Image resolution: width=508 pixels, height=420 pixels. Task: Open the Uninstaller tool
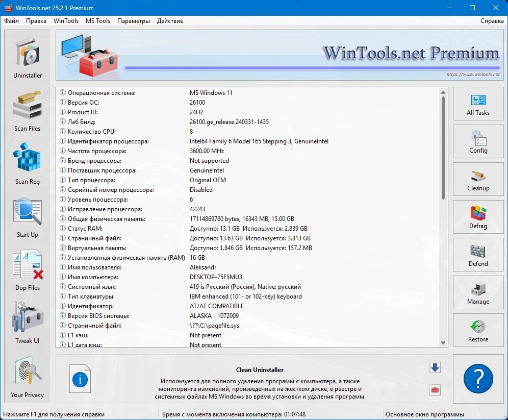(x=28, y=58)
